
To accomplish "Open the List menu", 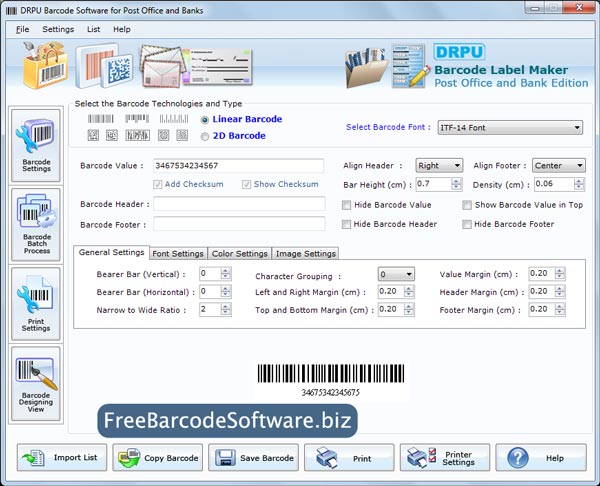I will pyautogui.click(x=93, y=29).
